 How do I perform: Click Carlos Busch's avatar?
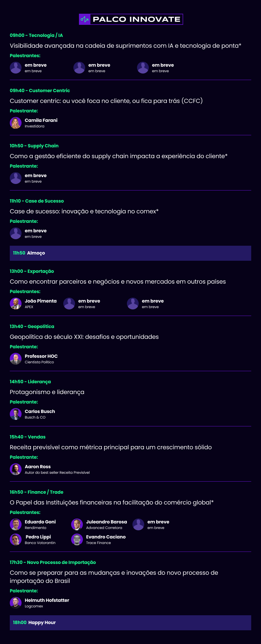coord(16,414)
